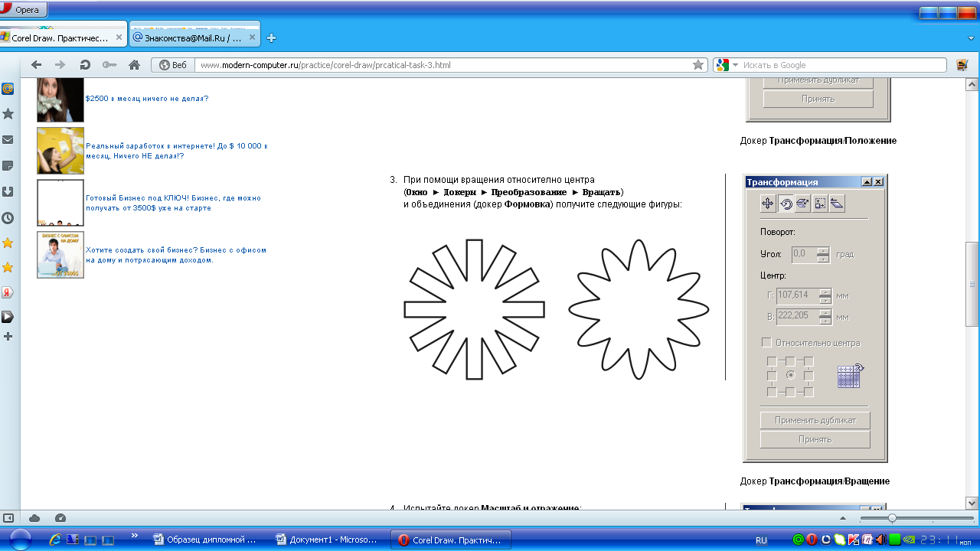
Task: Open Opera Link cloud icon
Action: pyautogui.click(x=34, y=518)
